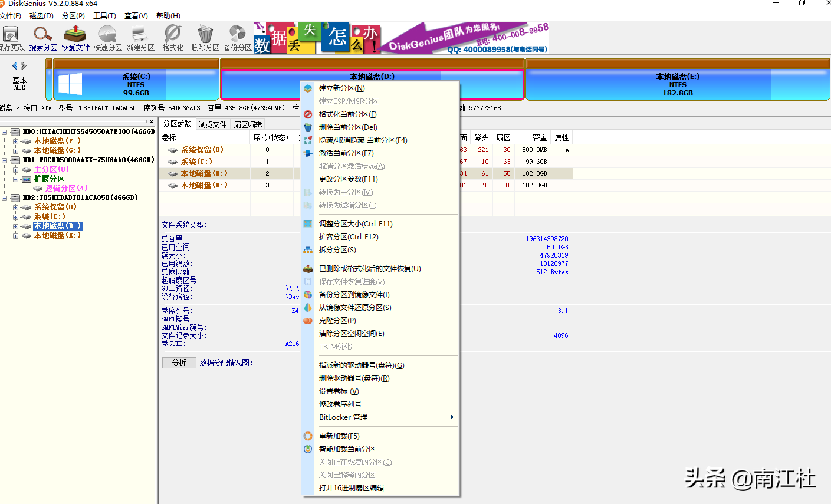Expand the 主分区(0) tree node

pos(15,170)
